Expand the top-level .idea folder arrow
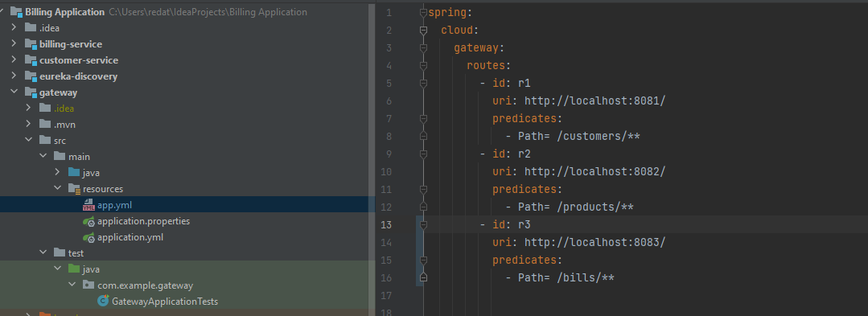Screen dimensions: 868x316 [14, 27]
